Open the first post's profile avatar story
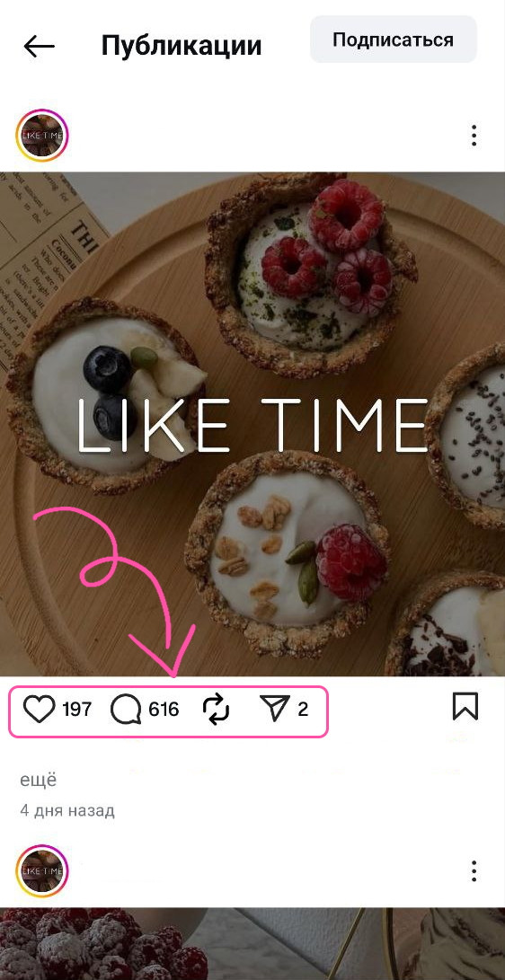The width and height of the screenshot is (505, 980). 42,135
